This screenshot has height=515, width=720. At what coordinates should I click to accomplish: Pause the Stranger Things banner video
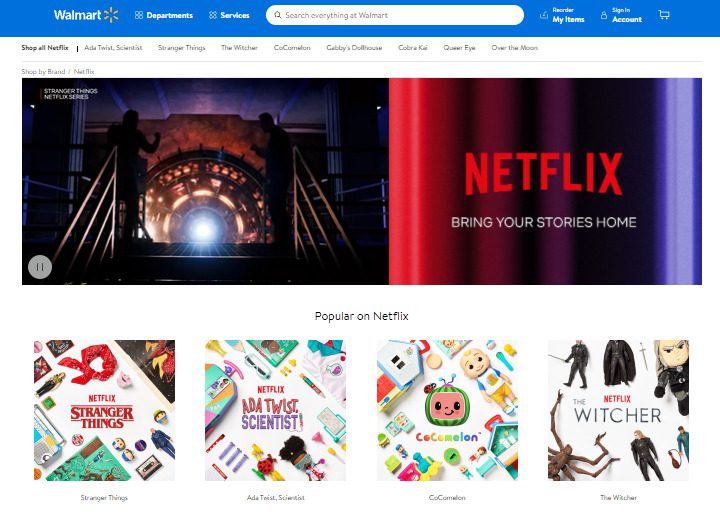[x=39, y=266]
